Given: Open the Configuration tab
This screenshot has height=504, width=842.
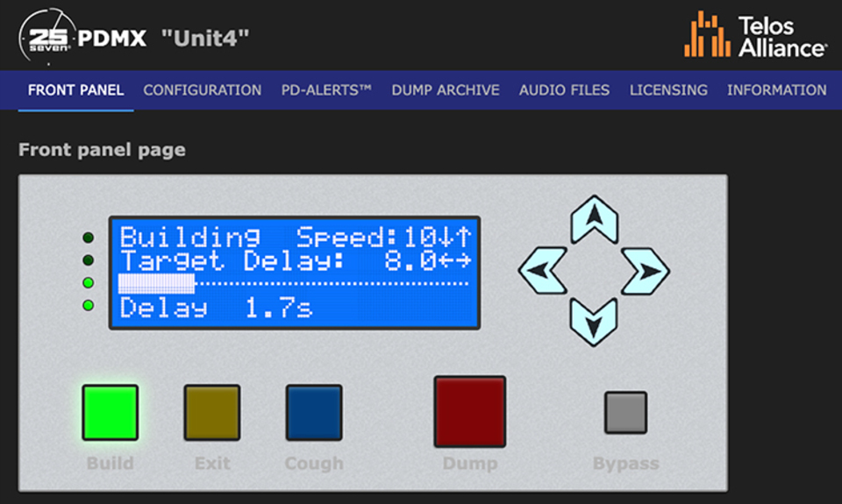Looking at the screenshot, I should click(x=202, y=90).
